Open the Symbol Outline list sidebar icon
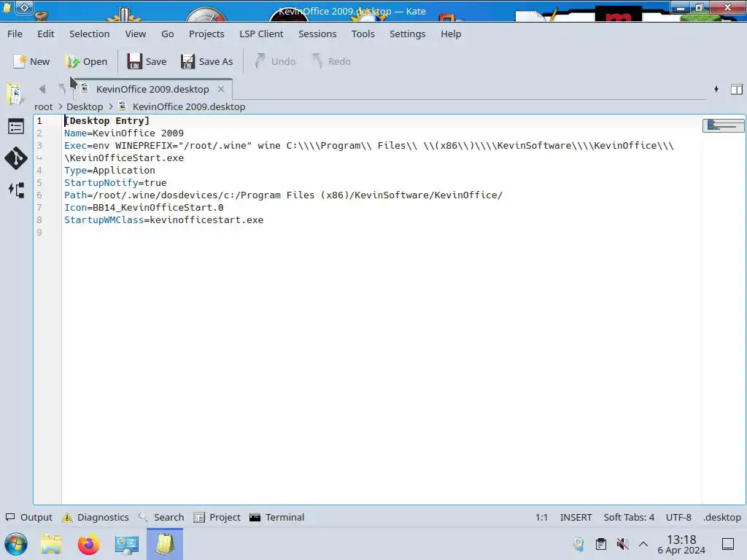This screenshot has width=747, height=560. point(16,127)
